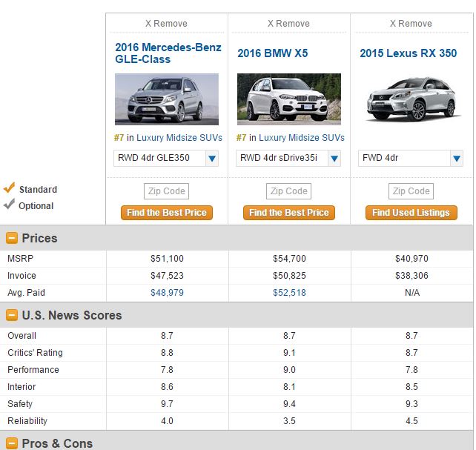Click the Interior row label

pos(22,387)
